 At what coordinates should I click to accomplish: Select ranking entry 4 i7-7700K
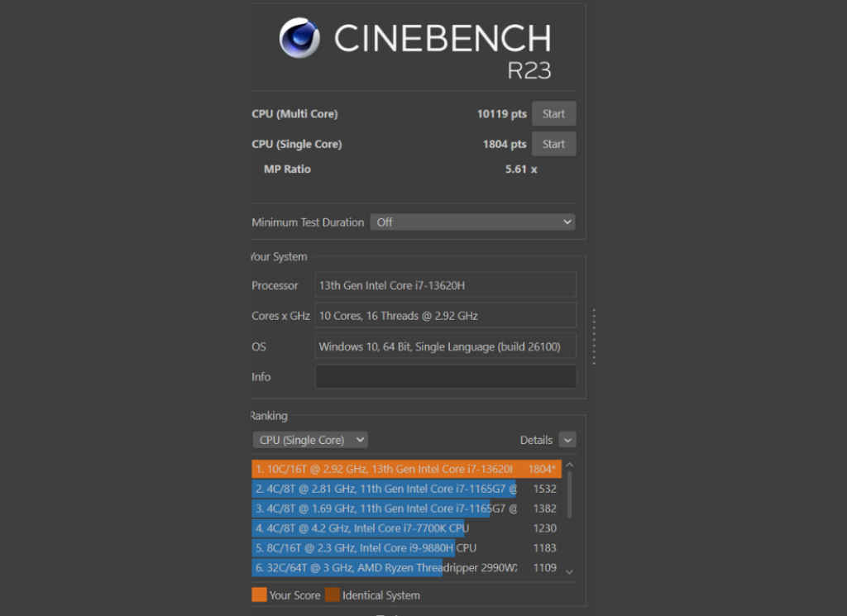coord(406,528)
